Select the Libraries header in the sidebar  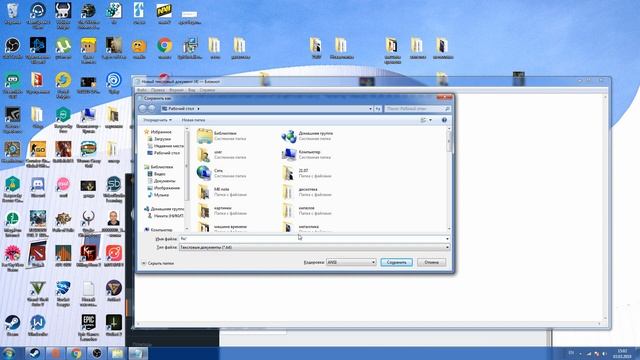[x=158, y=167]
